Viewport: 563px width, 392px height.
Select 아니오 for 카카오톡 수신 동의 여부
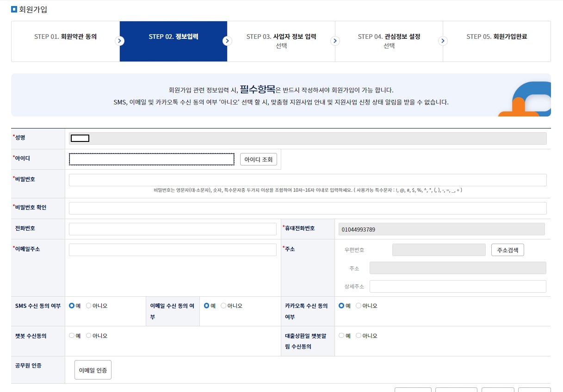(x=359, y=305)
